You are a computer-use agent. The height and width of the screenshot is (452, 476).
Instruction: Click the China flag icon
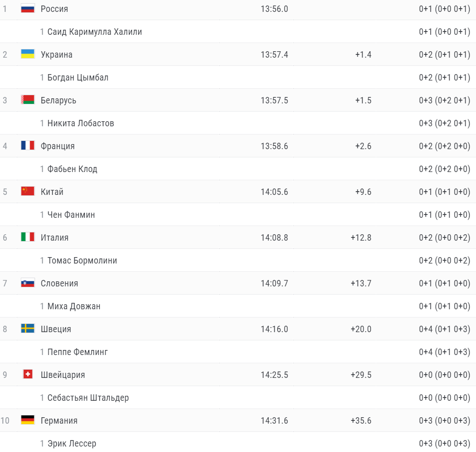27,191
